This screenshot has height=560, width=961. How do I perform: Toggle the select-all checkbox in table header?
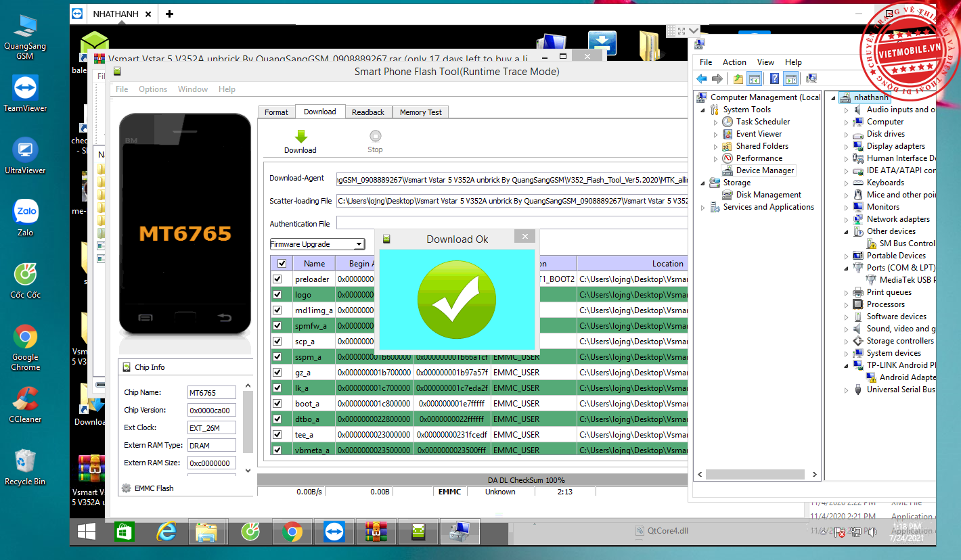point(282,264)
